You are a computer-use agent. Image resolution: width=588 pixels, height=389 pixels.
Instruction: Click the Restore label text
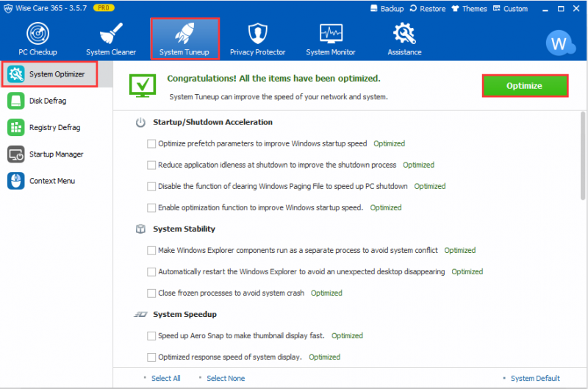point(432,8)
